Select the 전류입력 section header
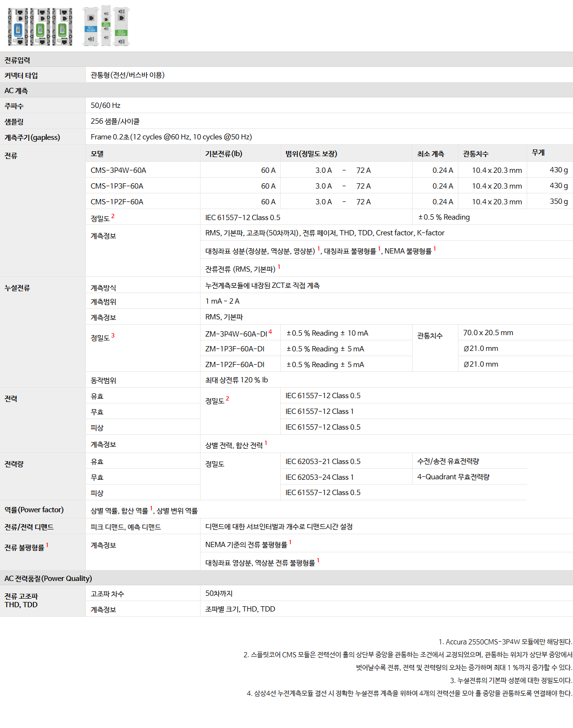Image resolution: width=573 pixels, height=728 pixels. (17, 60)
